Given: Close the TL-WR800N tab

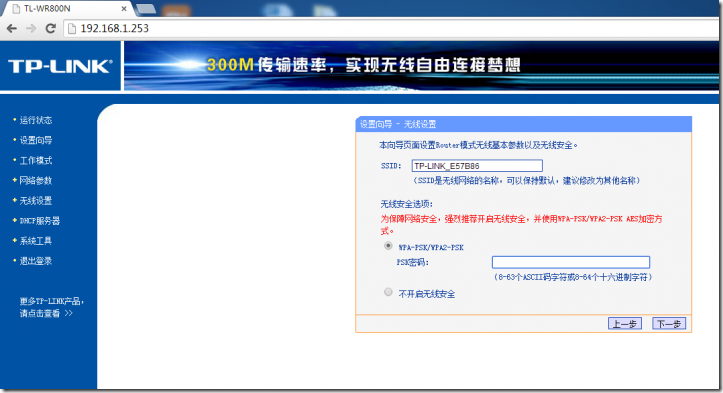Looking at the screenshot, I should pyautogui.click(x=124, y=8).
